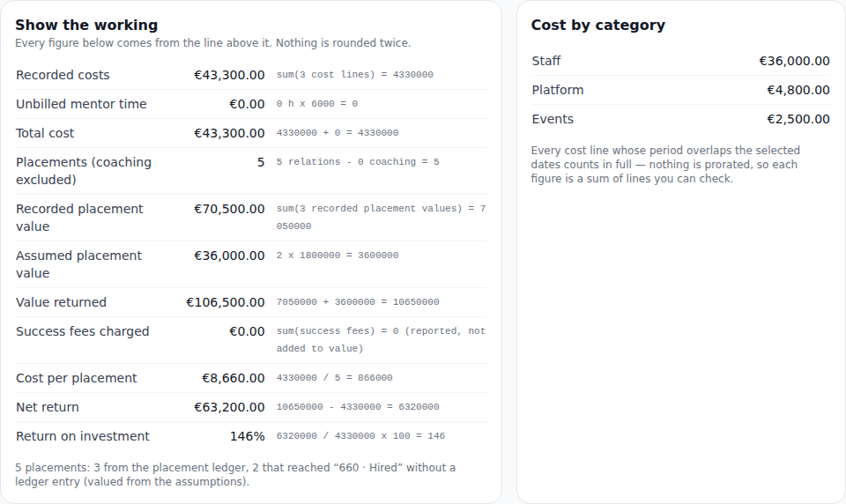
Task: Click the 'Platform' category label
Action: click(x=557, y=90)
